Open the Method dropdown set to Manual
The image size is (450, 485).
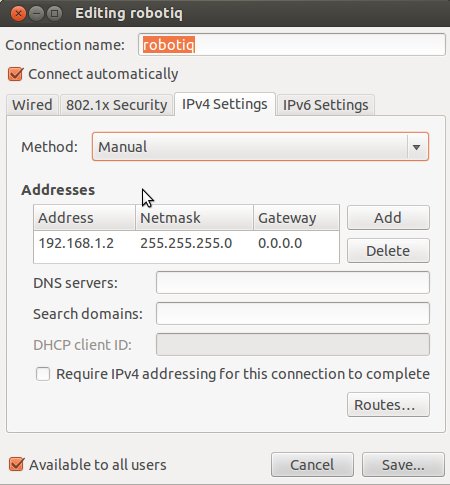click(x=260, y=147)
